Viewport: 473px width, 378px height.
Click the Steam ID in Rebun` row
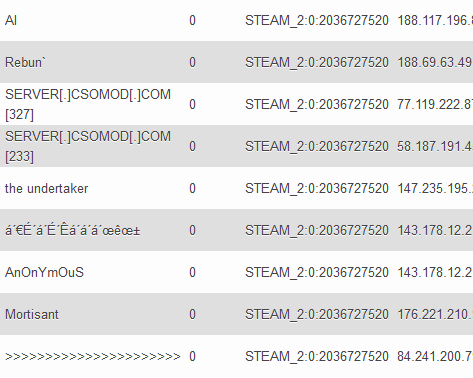pos(317,62)
